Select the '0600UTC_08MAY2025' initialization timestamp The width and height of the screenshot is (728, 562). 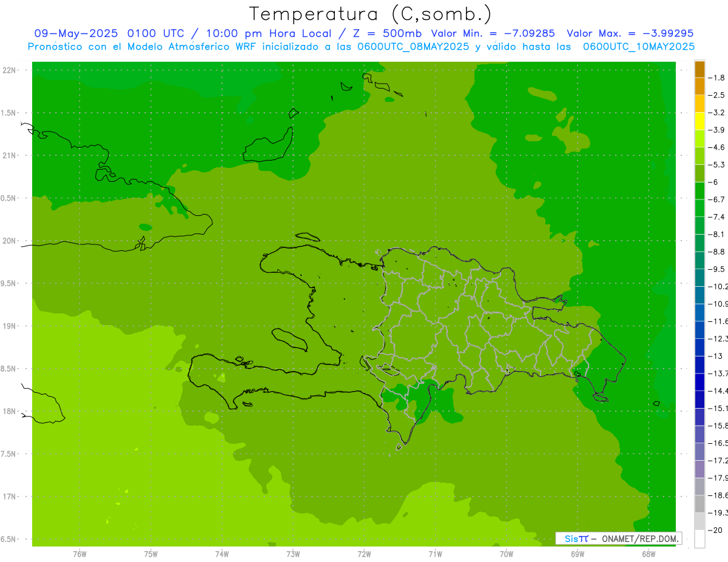point(413,47)
